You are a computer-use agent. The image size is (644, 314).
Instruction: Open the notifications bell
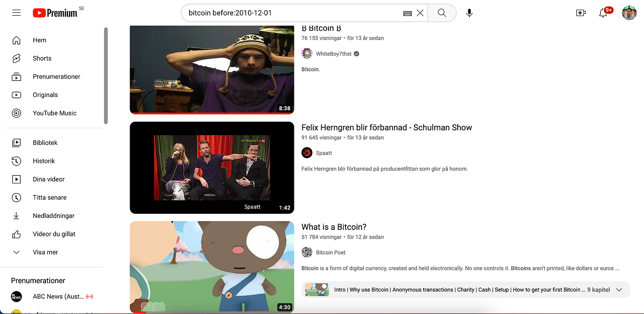click(603, 13)
